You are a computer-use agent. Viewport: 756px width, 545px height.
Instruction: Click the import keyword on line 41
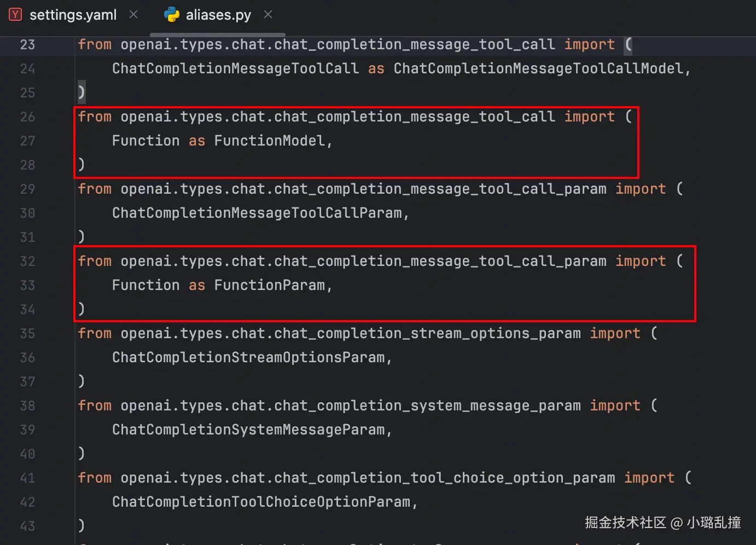pyautogui.click(x=649, y=478)
